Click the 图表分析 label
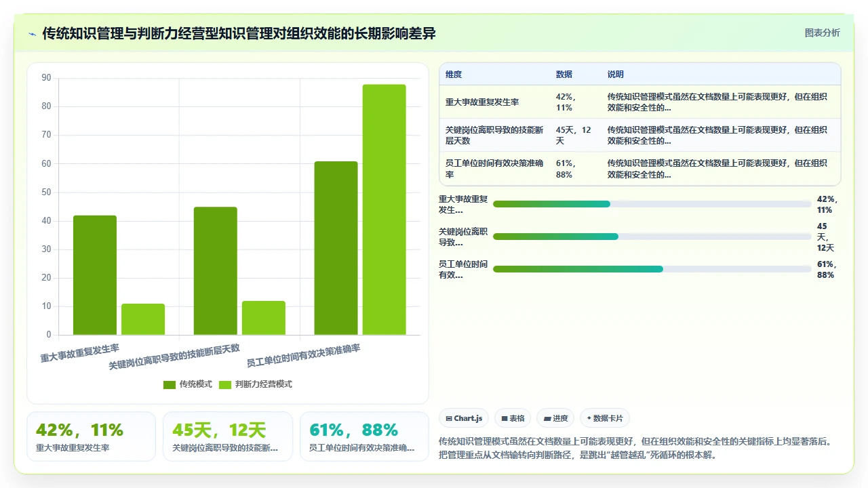The height and width of the screenshot is (488, 868). tap(822, 33)
